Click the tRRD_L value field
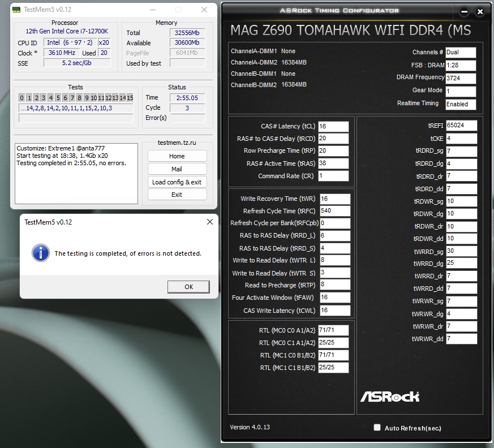494x448 pixels. coord(335,235)
